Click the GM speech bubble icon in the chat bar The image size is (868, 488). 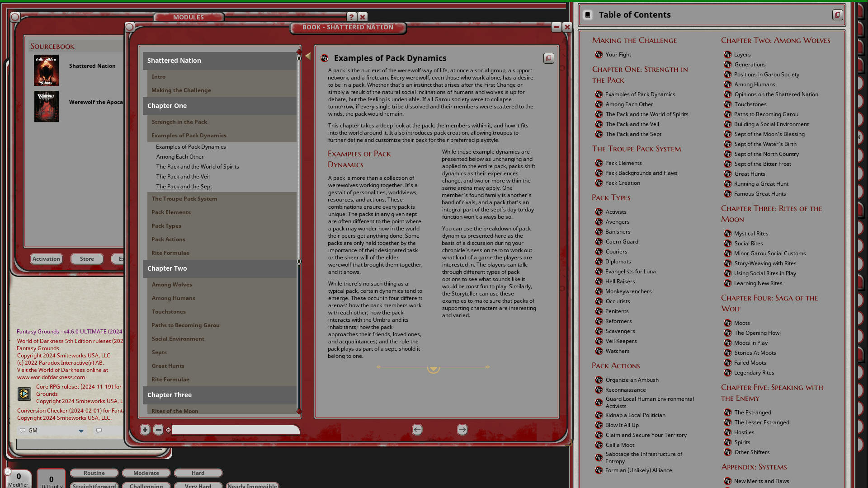click(23, 430)
